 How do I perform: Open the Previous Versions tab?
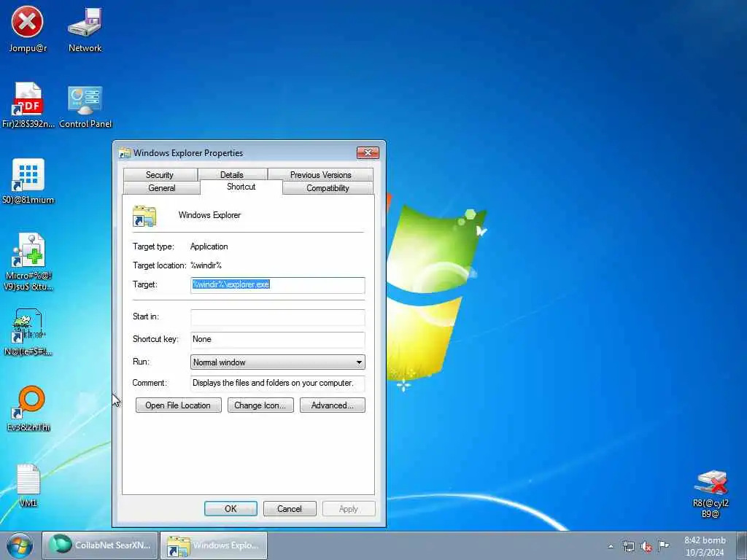[x=321, y=175]
